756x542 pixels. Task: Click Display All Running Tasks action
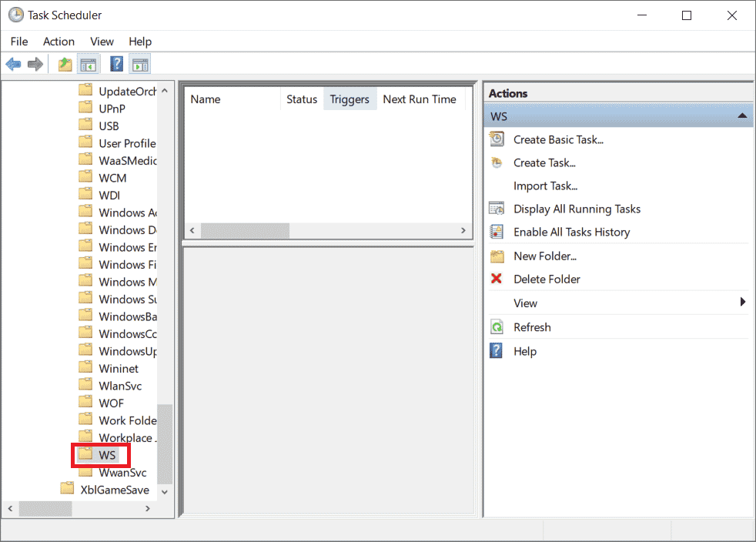pyautogui.click(x=577, y=209)
